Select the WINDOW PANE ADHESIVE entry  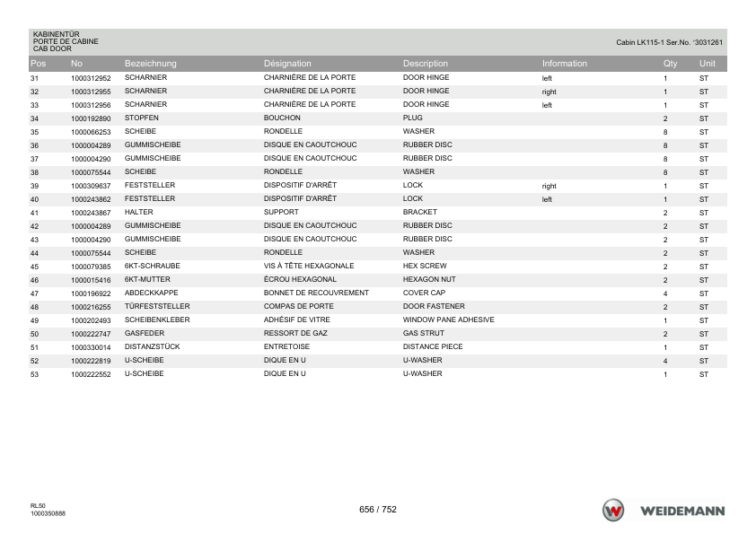pos(448,320)
